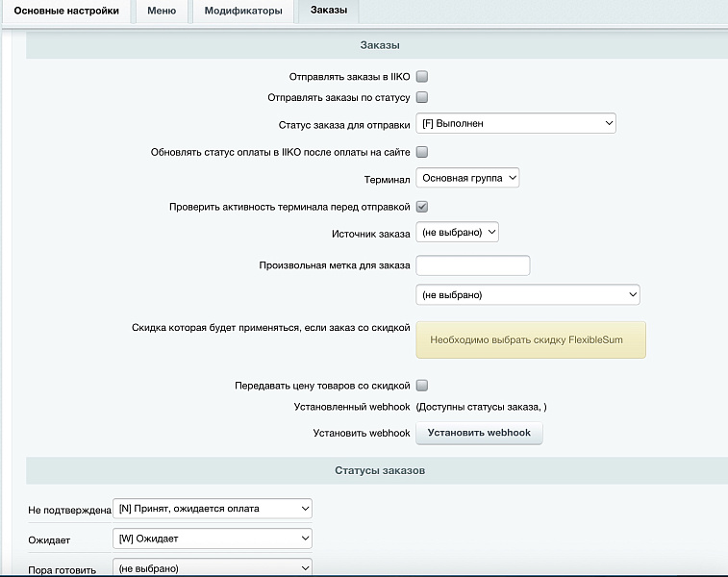The image size is (728, 577).
Task: Expand the 'Не подтверждена' status dropdown
Action: 213,508
